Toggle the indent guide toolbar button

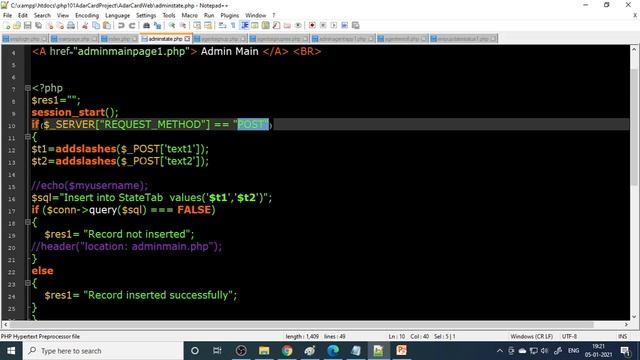coord(244,25)
